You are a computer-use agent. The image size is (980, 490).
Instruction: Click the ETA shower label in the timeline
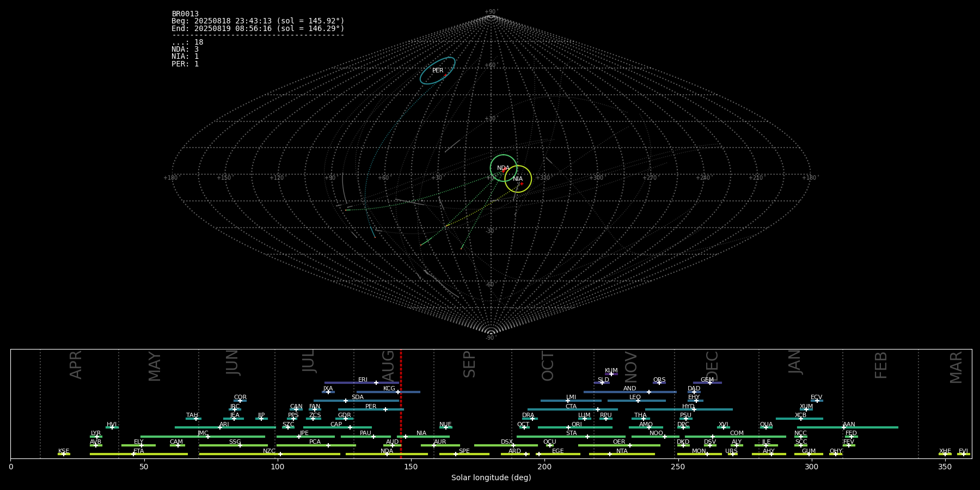coord(139,451)
